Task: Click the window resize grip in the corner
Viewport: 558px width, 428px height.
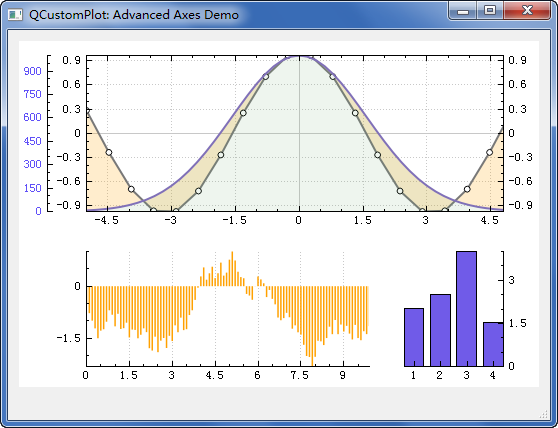Action: pos(543,414)
